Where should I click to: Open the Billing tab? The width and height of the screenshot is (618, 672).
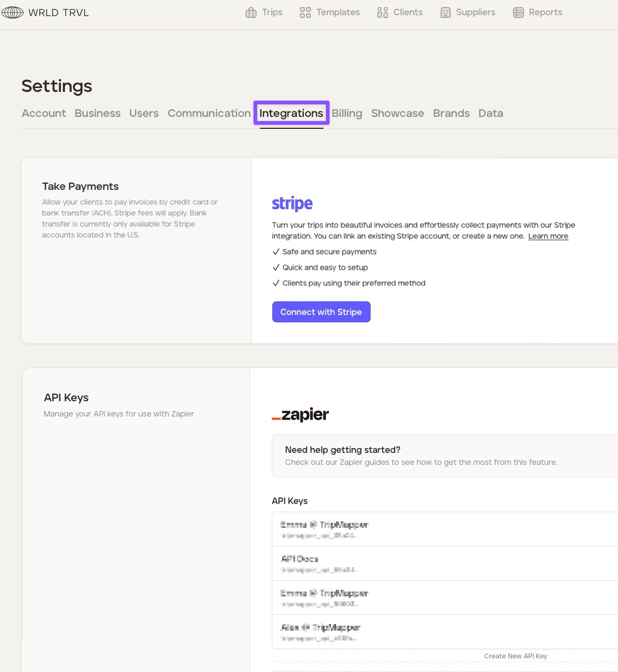pos(347,113)
